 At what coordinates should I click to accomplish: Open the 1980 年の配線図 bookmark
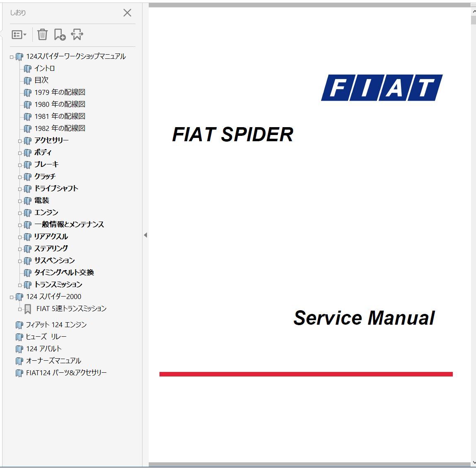click(x=60, y=104)
